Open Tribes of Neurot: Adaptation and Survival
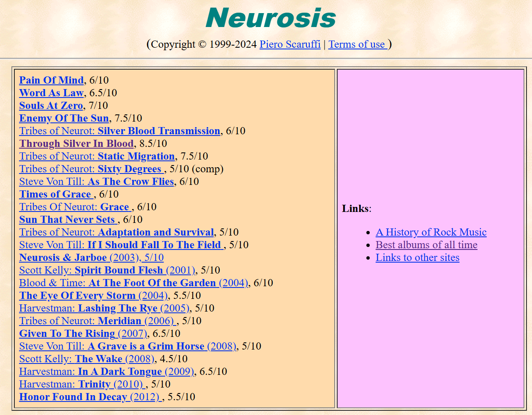 117,232
